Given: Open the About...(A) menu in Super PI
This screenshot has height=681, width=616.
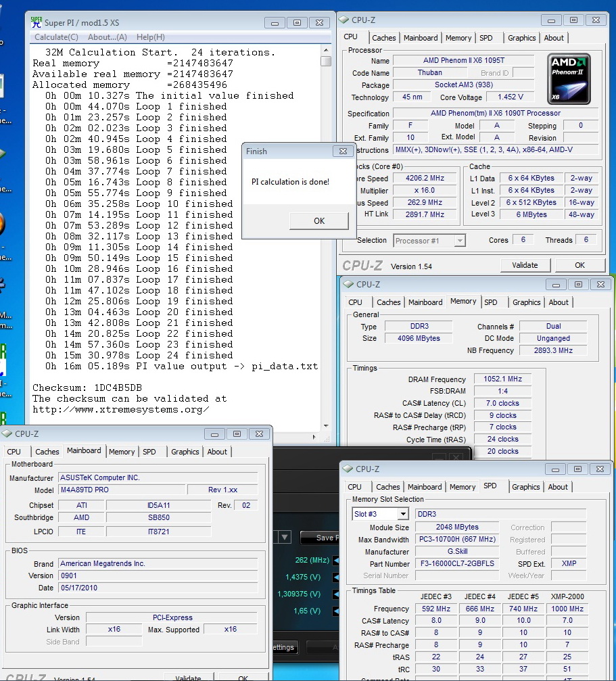Looking at the screenshot, I should [108, 37].
